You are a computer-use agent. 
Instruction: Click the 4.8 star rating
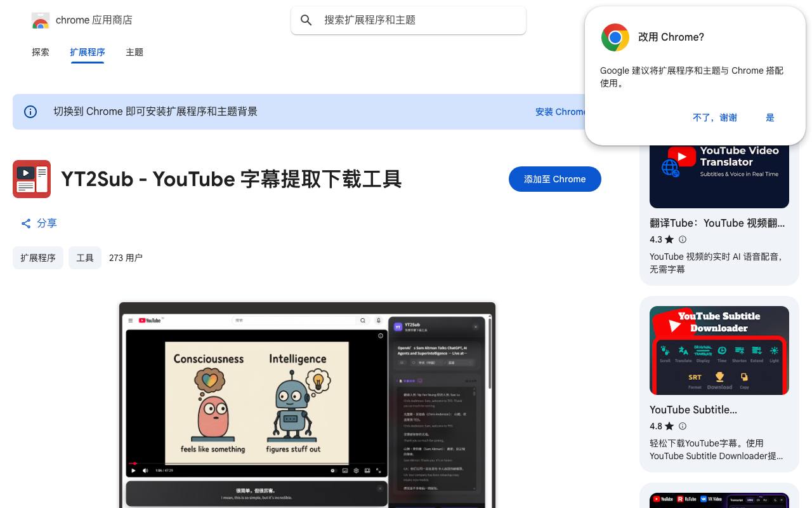(x=662, y=426)
